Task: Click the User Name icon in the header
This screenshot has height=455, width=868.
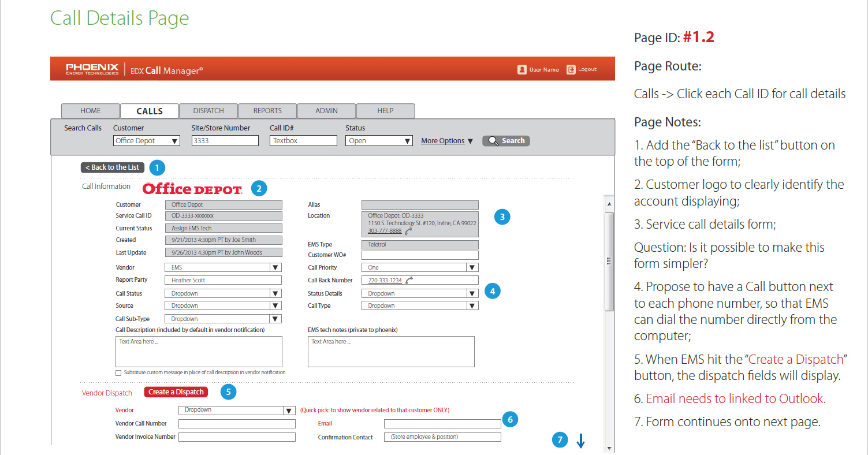Action: tap(521, 69)
